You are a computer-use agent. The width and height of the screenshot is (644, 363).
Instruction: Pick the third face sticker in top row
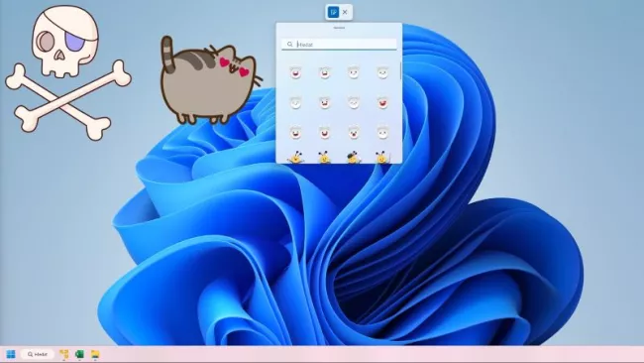[354, 72]
